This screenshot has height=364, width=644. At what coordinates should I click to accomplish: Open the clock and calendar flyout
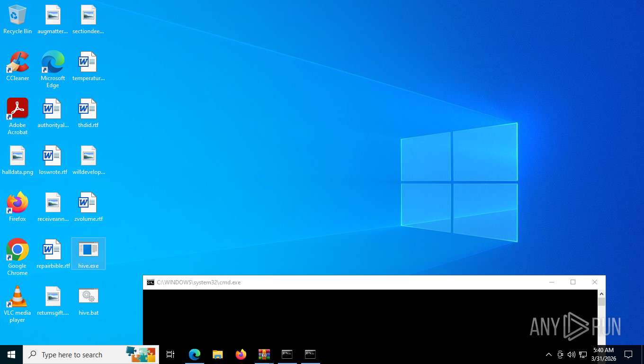(603, 355)
